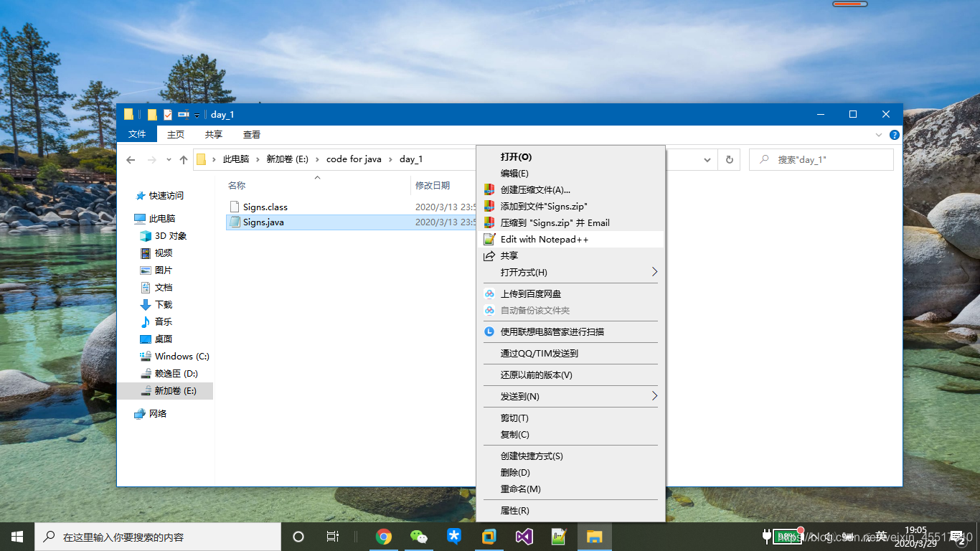Choose 压缩到 "Signs.zip" 并 Email

pos(571,222)
